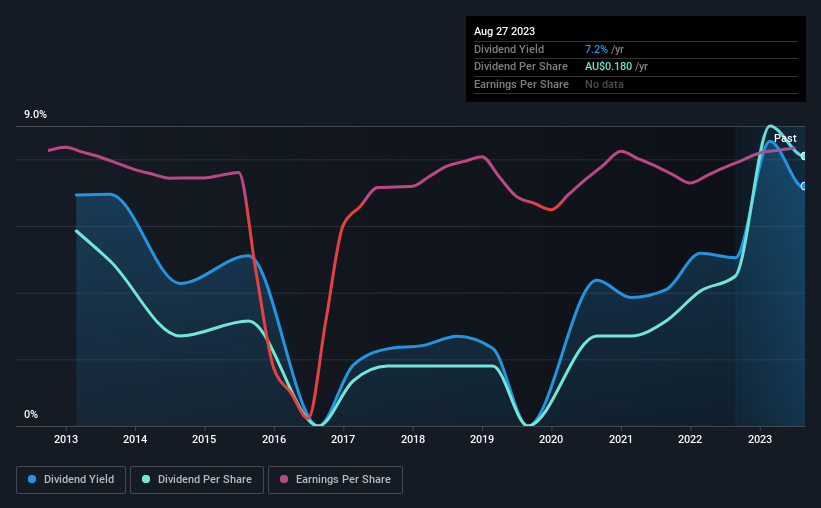Click the teal Dividend Per Share endpoint marker

click(x=804, y=156)
